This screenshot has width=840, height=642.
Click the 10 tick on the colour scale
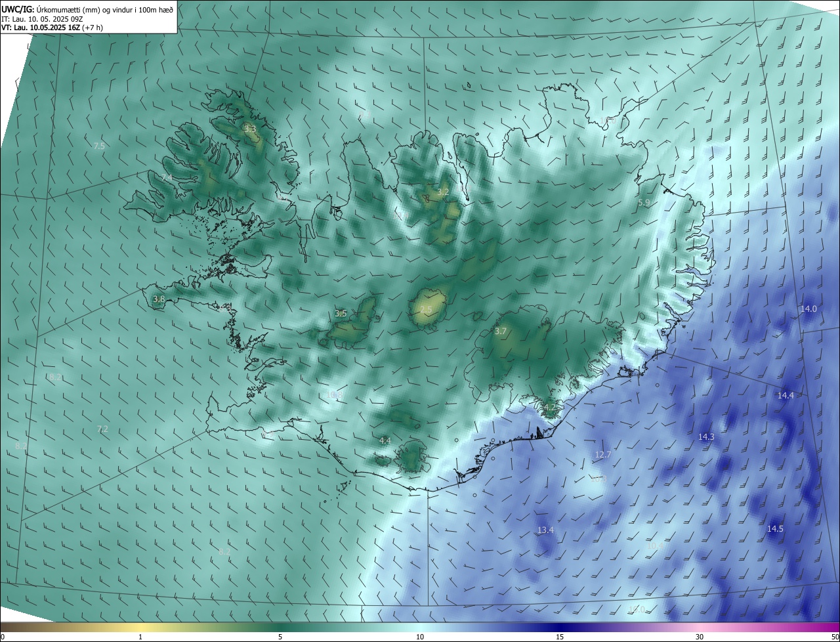click(x=420, y=637)
